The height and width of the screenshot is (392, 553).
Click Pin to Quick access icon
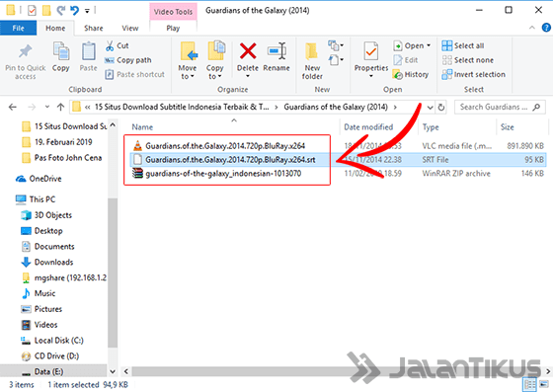pyautogui.click(x=25, y=51)
